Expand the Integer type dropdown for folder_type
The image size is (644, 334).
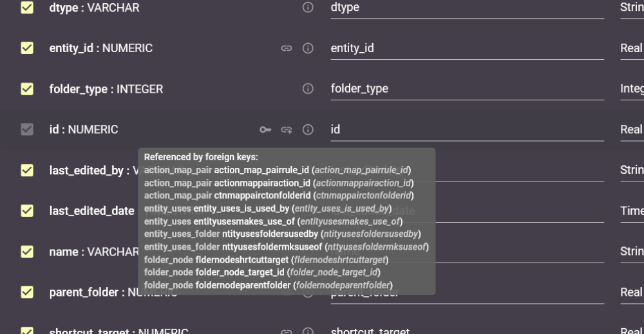click(630, 89)
